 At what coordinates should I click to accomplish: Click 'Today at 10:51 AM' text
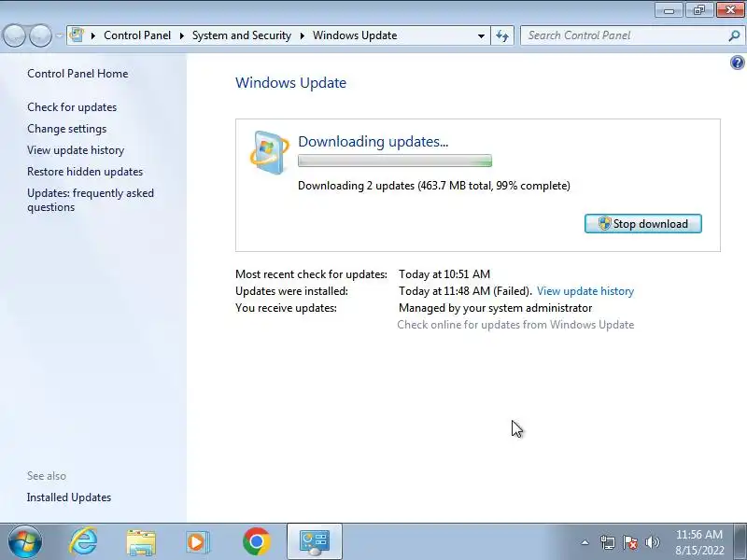(x=444, y=274)
